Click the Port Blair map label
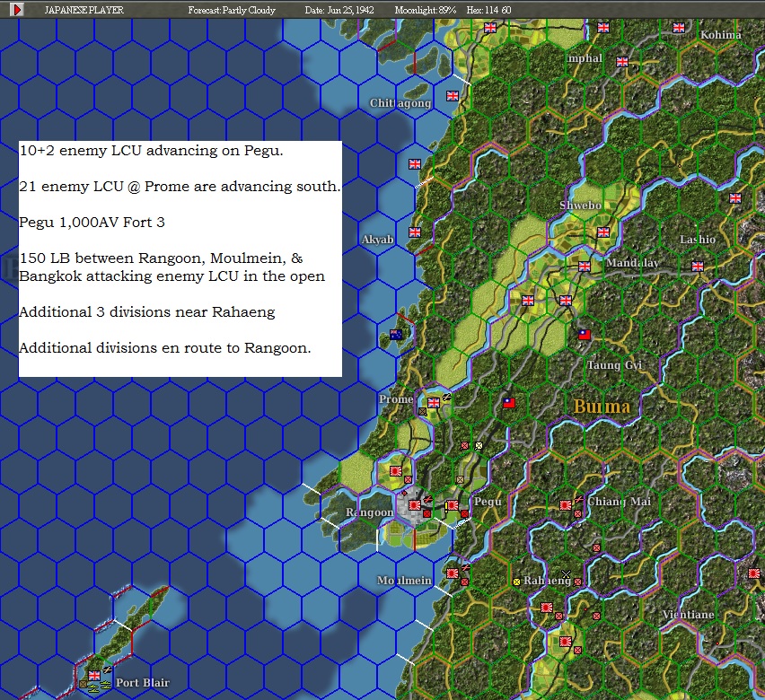 (x=143, y=682)
